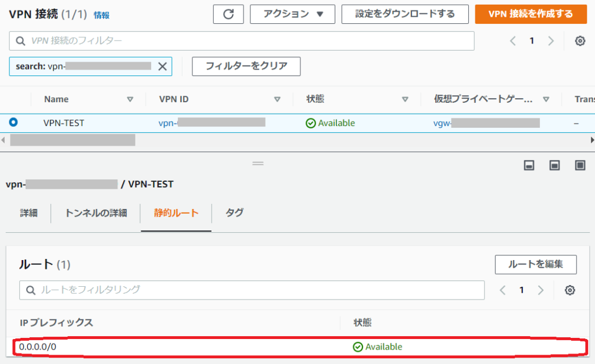The image size is (595, 364).
Task: Click horizontal scrollbar left arrow
Action: click(x=3, y=140)
